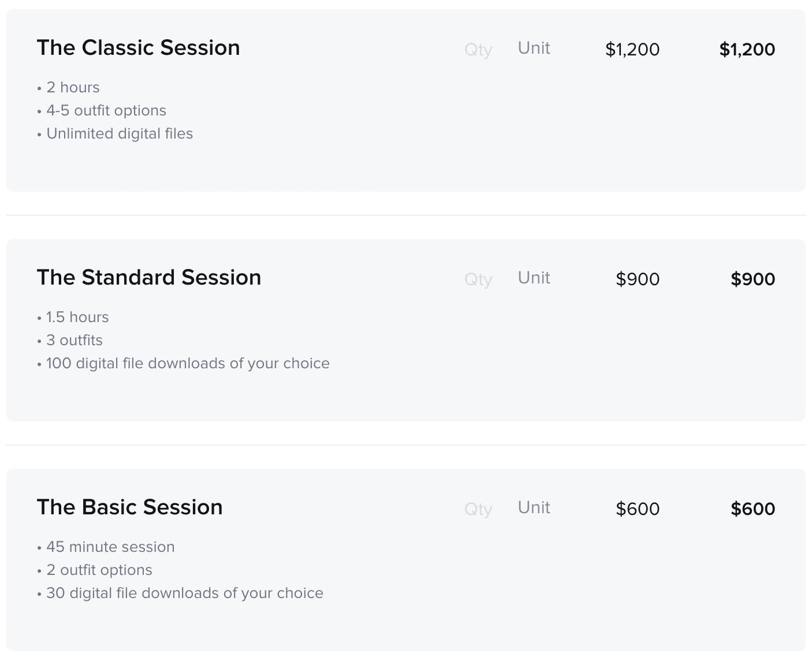Click the Unit field in Classic Session
Image resolution: width=812 pixels, height=665 pixels.
pyautogui.click(x=534, y=48)
